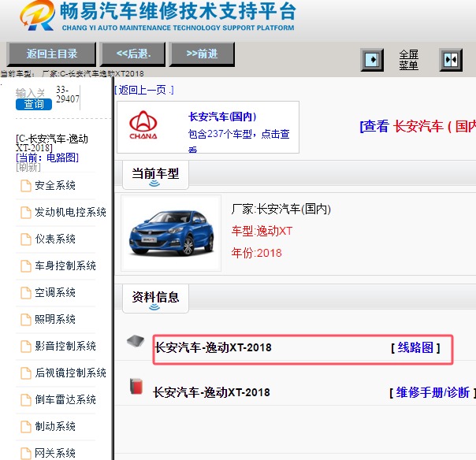Image resolution: width=476 pixels, height=460 pixels.
Task: Open the 维修手册/诊断 link
Action: pyautogui.click(x=433, y=392)
